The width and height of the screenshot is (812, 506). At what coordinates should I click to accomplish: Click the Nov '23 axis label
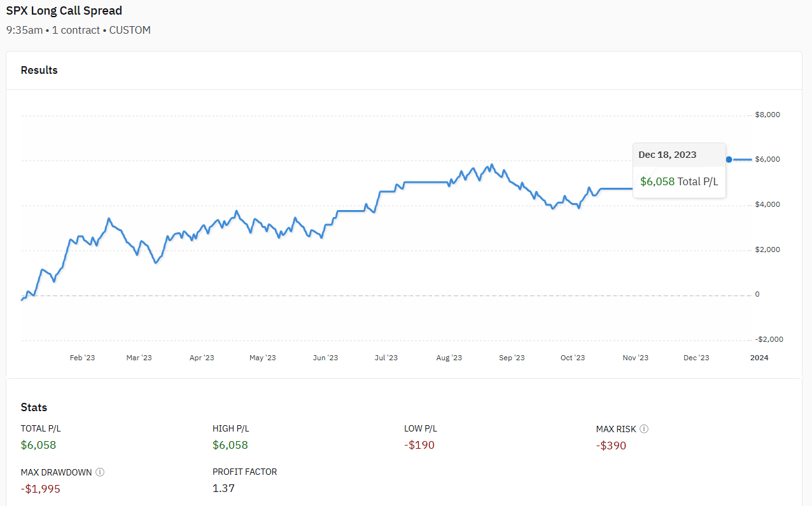point(635,358)
